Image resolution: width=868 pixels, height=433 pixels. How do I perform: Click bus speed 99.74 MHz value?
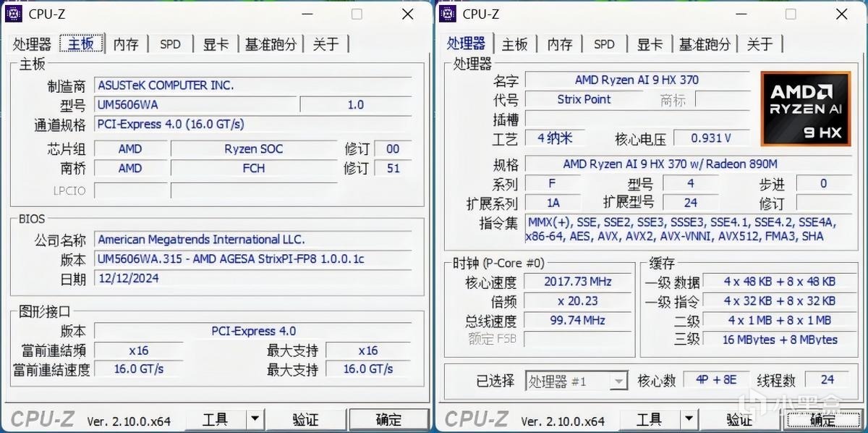coord(578,321)
